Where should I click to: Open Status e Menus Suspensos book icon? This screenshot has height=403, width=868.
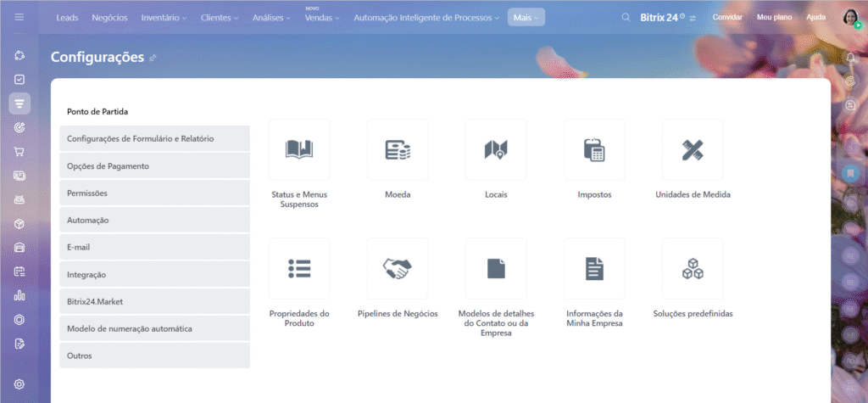(x=299, y=150)
